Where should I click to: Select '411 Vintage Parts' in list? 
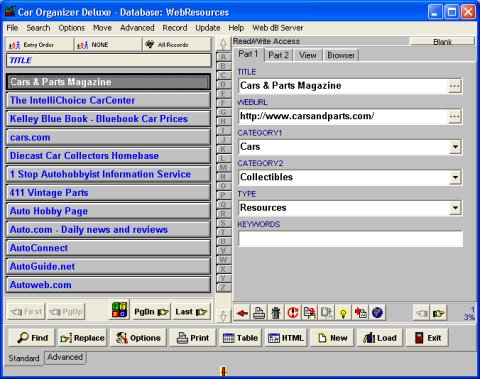(x=108, y=193)
